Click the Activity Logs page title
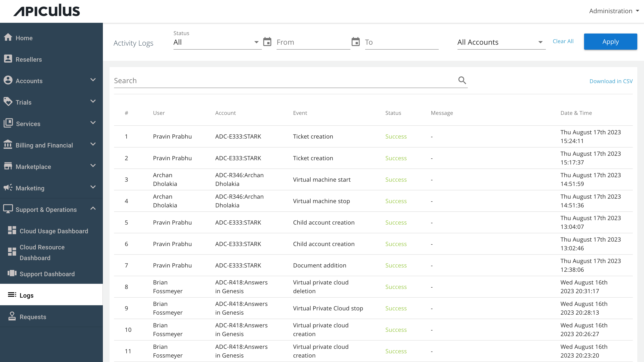The width and height of the screenshot is (644, 362). pyautogui.click(x=133, y=43)
